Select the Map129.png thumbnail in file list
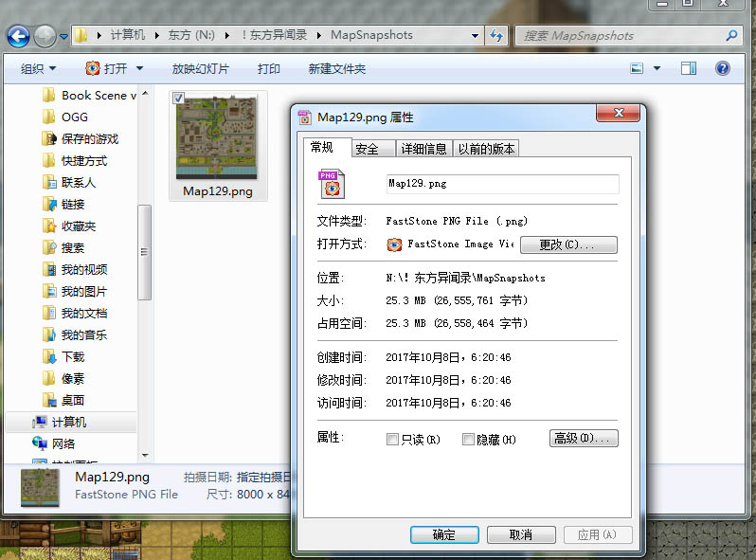The height and width of the screenshot is (560, 756). 217,137
